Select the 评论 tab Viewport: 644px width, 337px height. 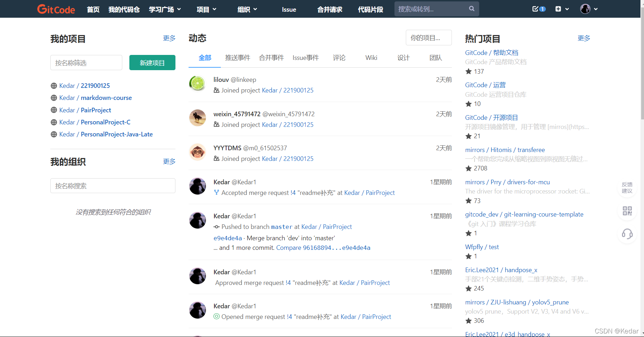point(339,58)
